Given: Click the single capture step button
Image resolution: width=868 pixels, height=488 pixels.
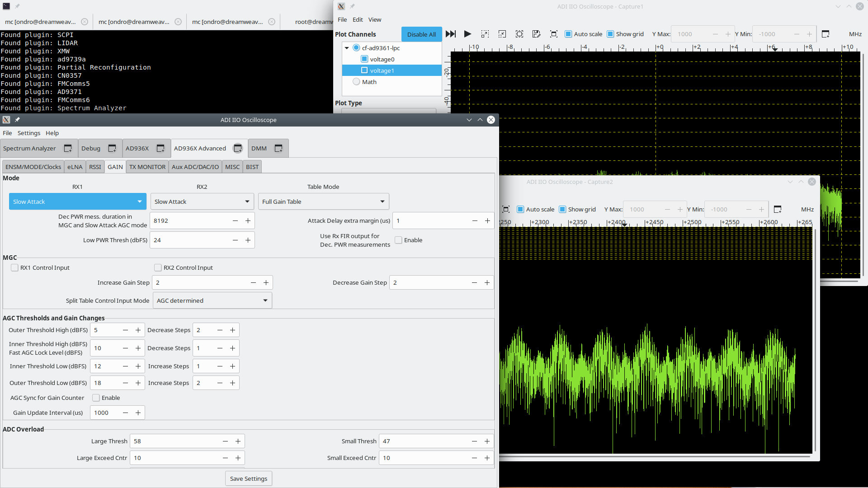Looking at the screenshot, I should click(x=451, y=34).
